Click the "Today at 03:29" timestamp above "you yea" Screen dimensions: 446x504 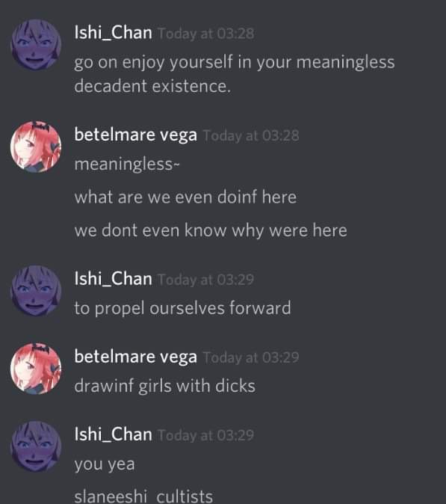pos(206,435)
